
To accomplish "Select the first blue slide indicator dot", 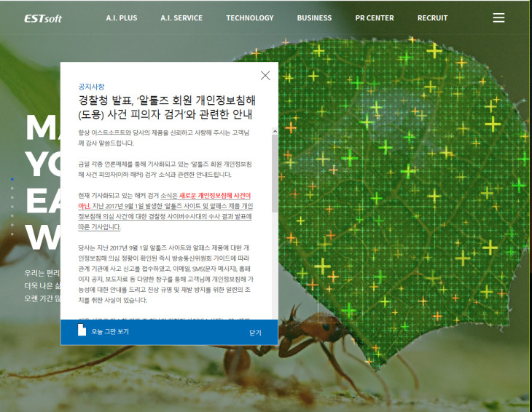I will click(x=12, y=179).
